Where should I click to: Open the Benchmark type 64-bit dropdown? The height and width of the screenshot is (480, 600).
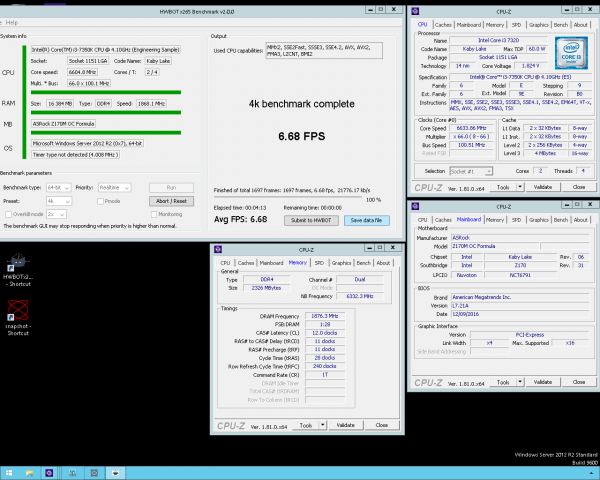click(58, 188)
